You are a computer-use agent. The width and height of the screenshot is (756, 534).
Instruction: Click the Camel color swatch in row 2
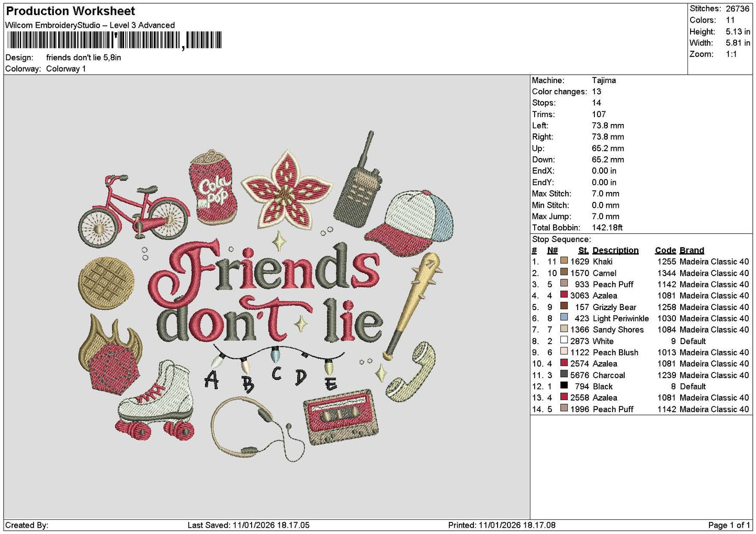coord(564,272)
